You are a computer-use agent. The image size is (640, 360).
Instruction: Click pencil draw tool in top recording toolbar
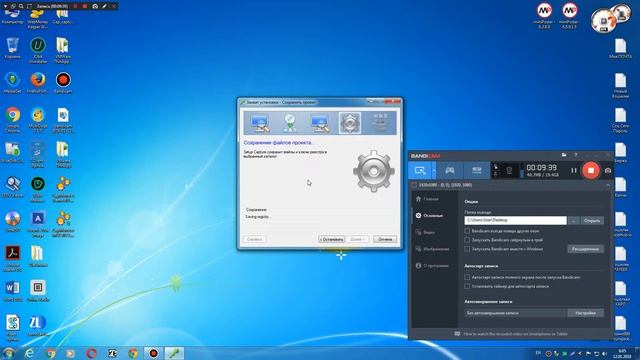coord(104,6)
